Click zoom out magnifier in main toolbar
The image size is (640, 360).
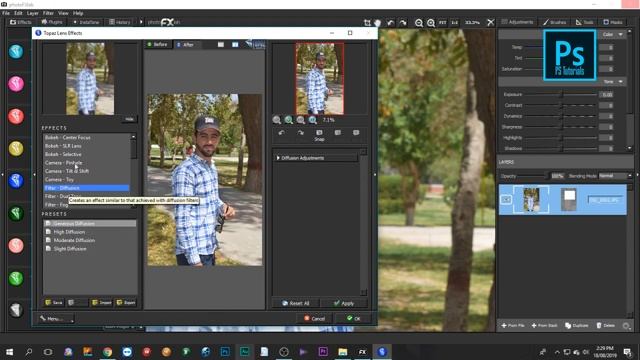tap(419, 23)
